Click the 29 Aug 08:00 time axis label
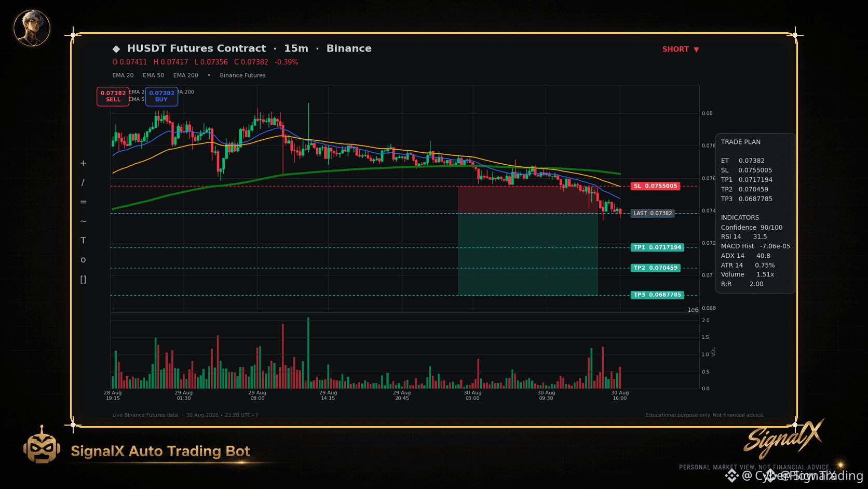This screenshot has height=489, width=868. [x=257, y=395]
